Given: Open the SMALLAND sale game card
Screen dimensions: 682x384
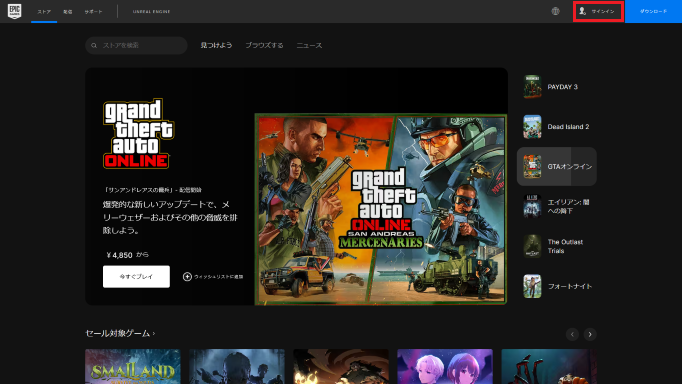Looking at the screenshot, I should coord(133,366).
